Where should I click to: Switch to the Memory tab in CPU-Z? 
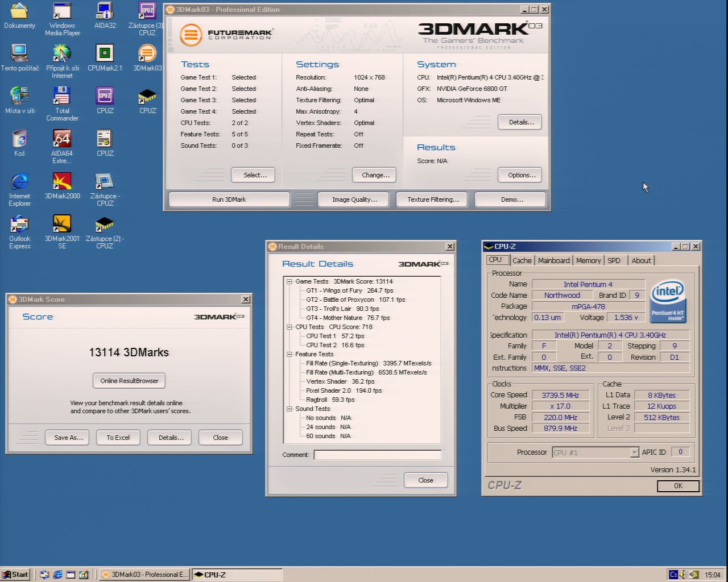[588, 260]
